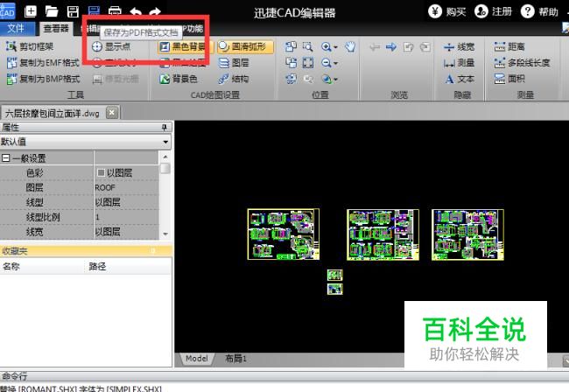This screenshot has width=569, height=392.
Task: Save using the floppy disk icon
Action: [73, 11]
